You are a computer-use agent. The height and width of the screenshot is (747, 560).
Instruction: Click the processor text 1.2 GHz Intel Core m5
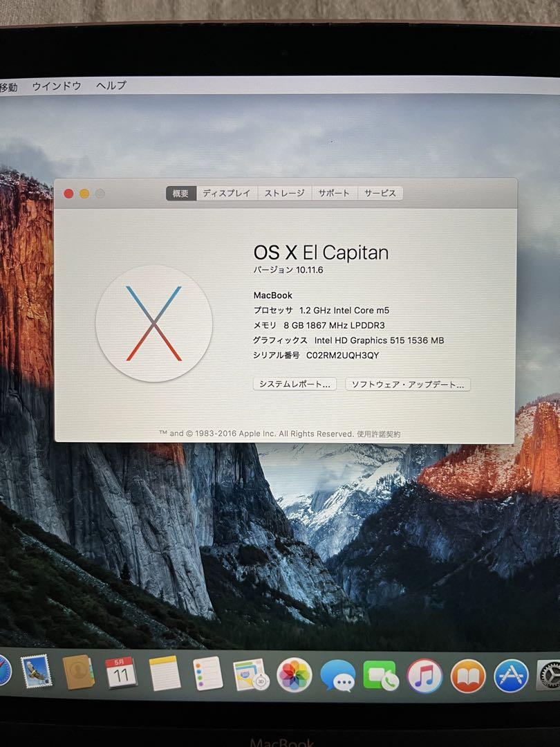point(344,311)
